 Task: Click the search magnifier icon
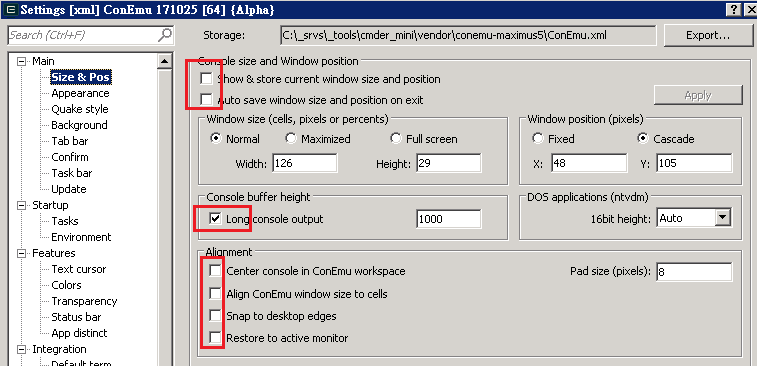coord(165,35)
